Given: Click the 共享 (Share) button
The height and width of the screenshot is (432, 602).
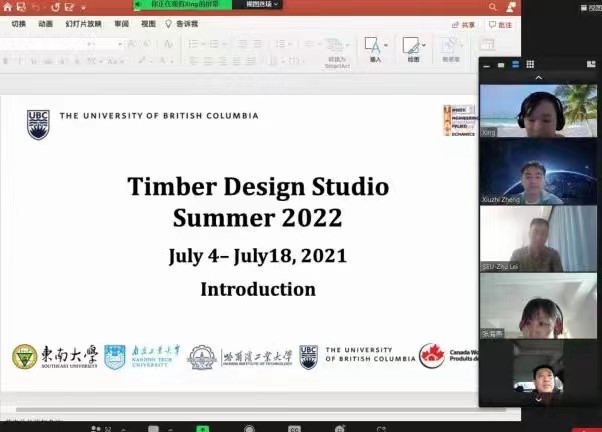Looking at the screenshot, I should tap(468, 24).
